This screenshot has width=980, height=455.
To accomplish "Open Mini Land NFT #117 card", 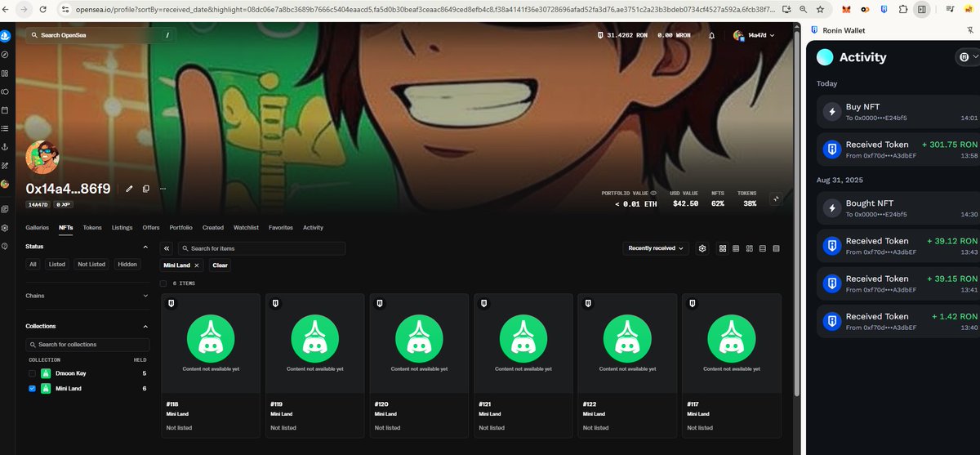I will coord(732,366).
